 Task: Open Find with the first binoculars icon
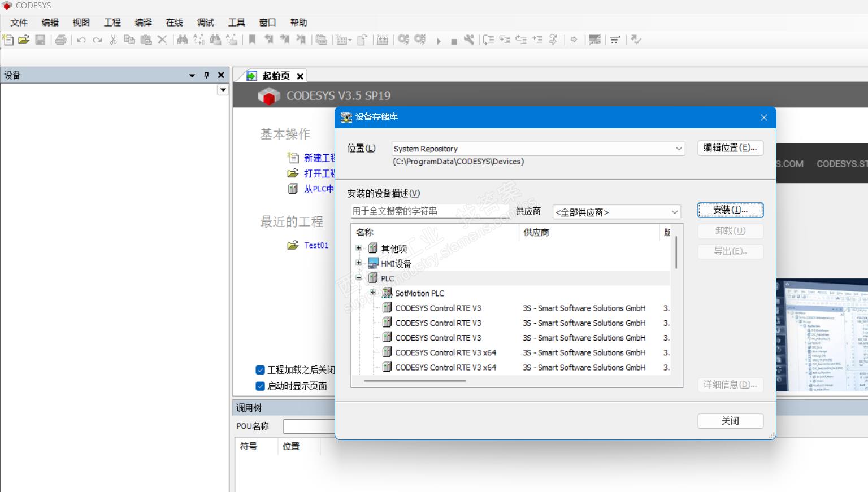point(183,40)
